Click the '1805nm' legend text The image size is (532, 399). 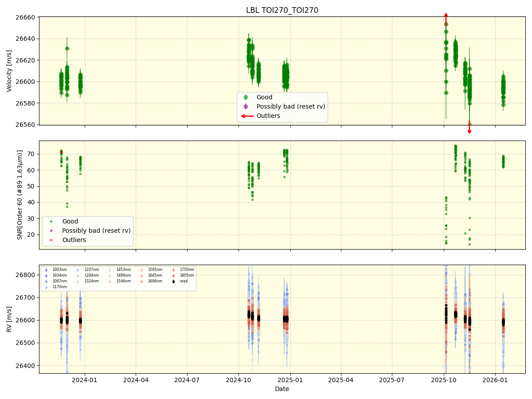coord(187,275)
